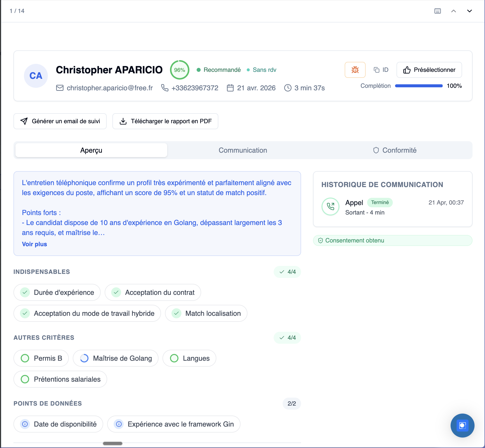Screen dimensions: 485x448
Task: Click the outgoing call icon in history
Action: pos(330,207)
